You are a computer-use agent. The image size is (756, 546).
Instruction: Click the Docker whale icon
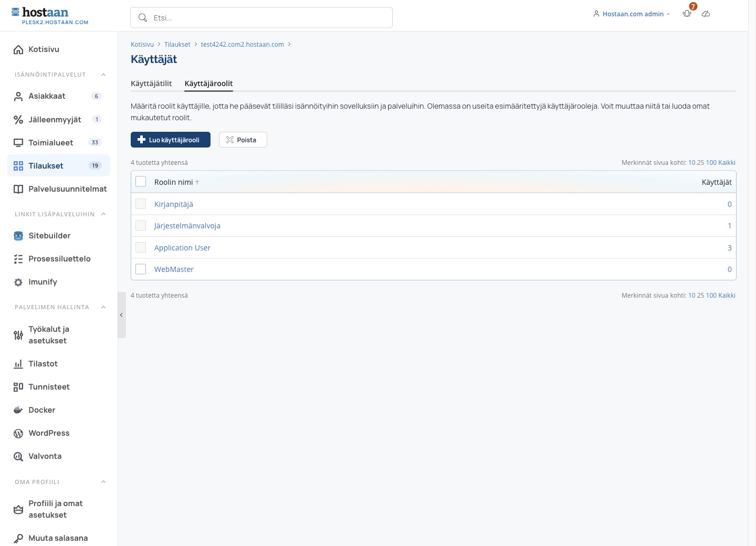[18, 410]
